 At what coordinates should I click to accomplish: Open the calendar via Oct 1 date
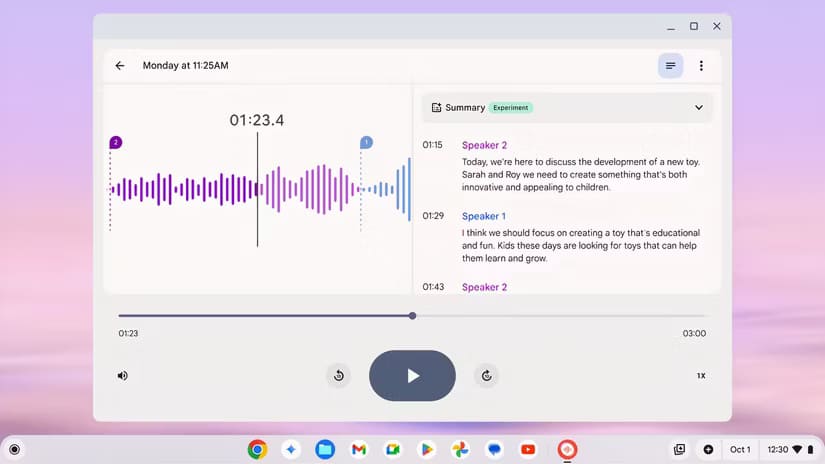(x=740, y=450)
